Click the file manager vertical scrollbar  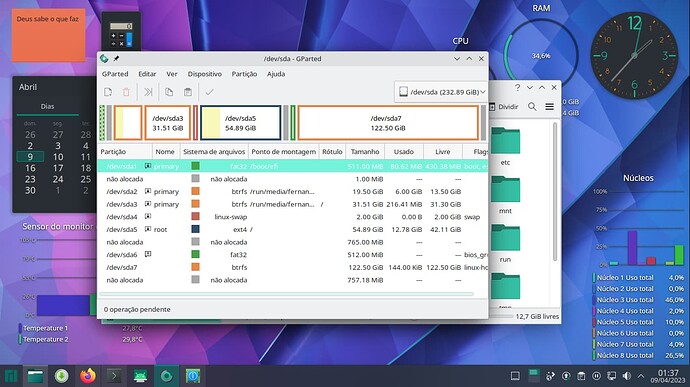[555, 192]
